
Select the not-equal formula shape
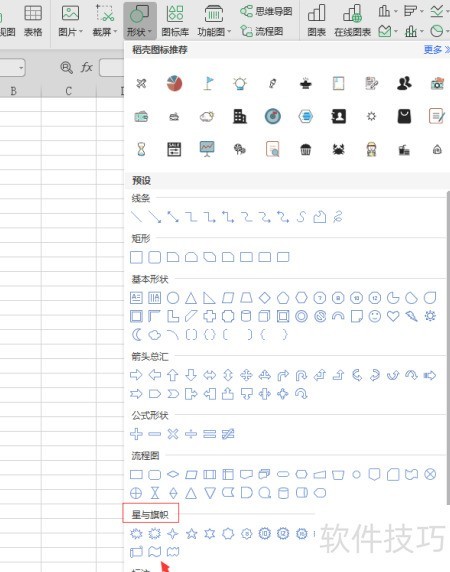click(228, 434)
